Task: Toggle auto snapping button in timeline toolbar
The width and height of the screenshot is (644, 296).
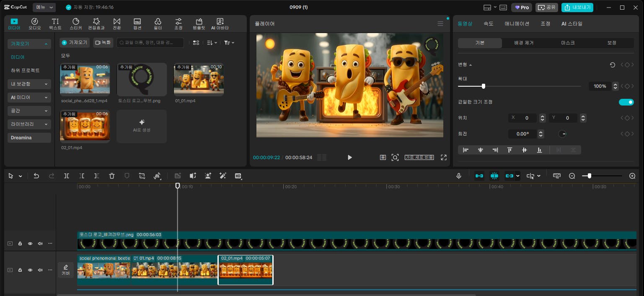Action: click(494, 176)
